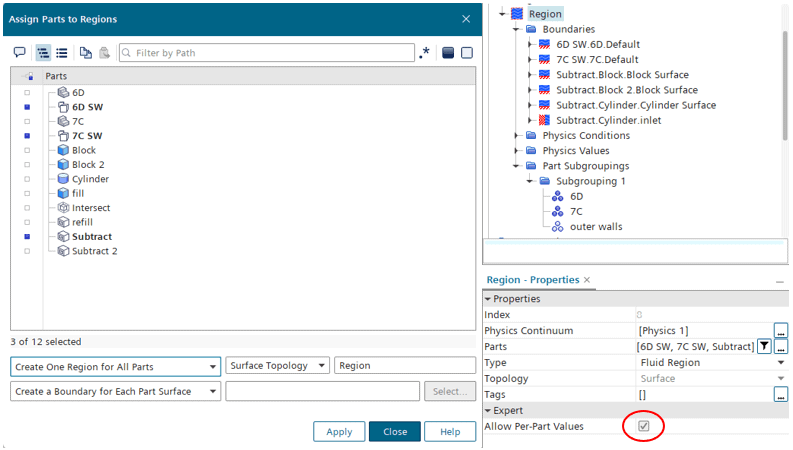Click the 6D SW part icon
This screenshot has height=450, width=793.
[x=63, y=107]
